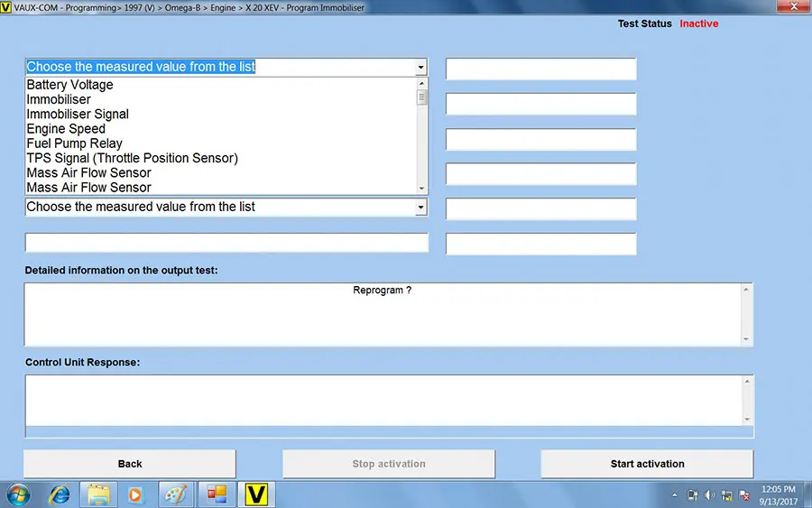Click the Show desktop strip at taskbar end
The width and height of the screenshot is (812, 508).
[807, 495]
